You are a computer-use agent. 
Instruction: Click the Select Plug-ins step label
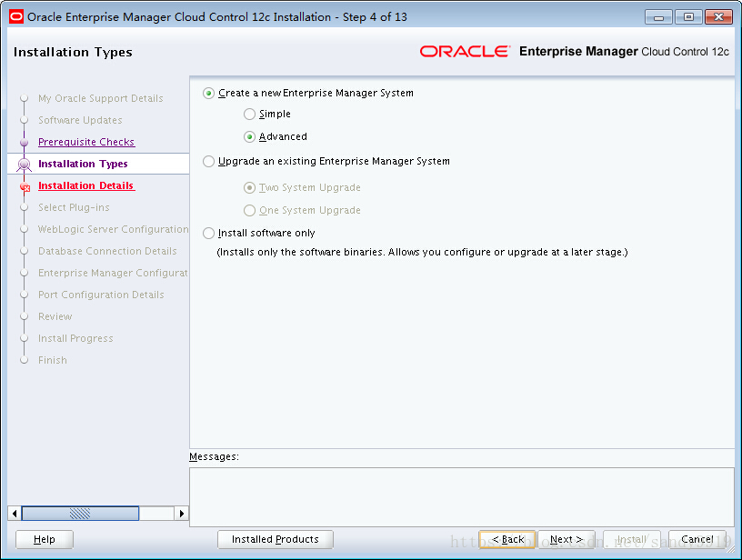click(x=74, y=207)
